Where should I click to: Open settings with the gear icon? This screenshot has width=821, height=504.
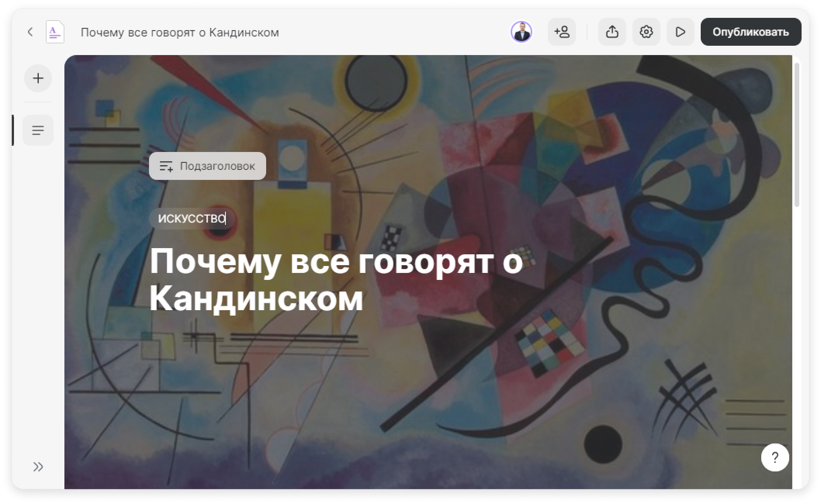coord(646,32)
